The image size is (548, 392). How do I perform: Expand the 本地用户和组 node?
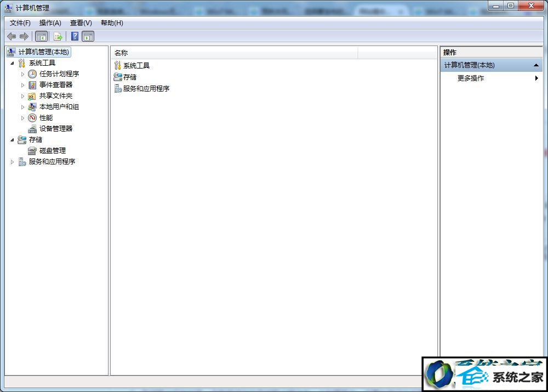[22, 107]
